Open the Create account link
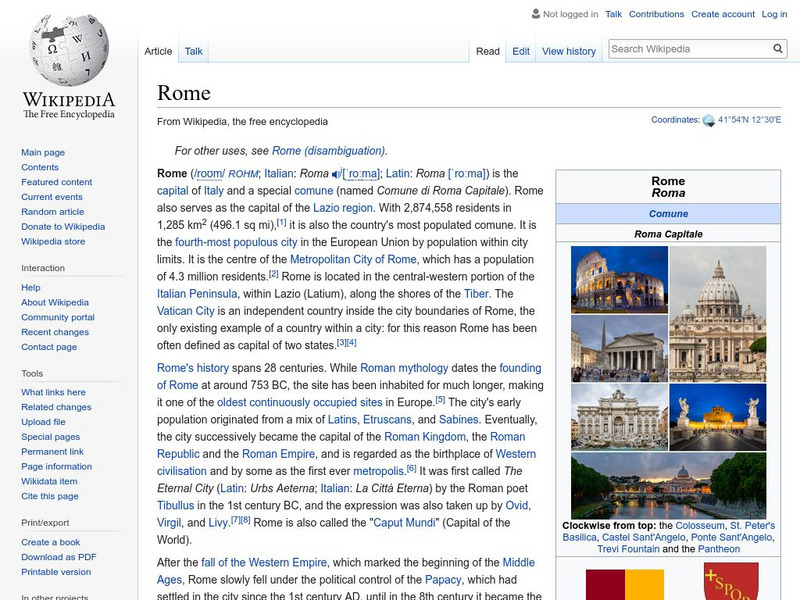The width and height of the screenshot is (800, 600). (x=722, y=15)
